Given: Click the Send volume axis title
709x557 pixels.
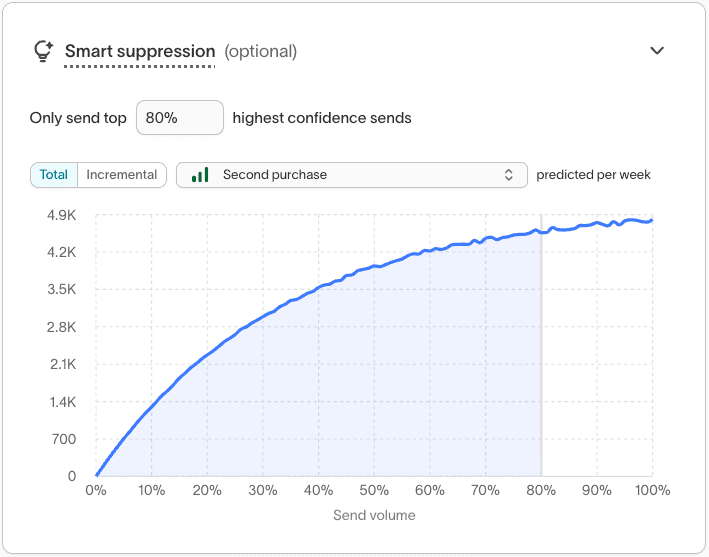Looking at the screenshot, I should (374, 516).
